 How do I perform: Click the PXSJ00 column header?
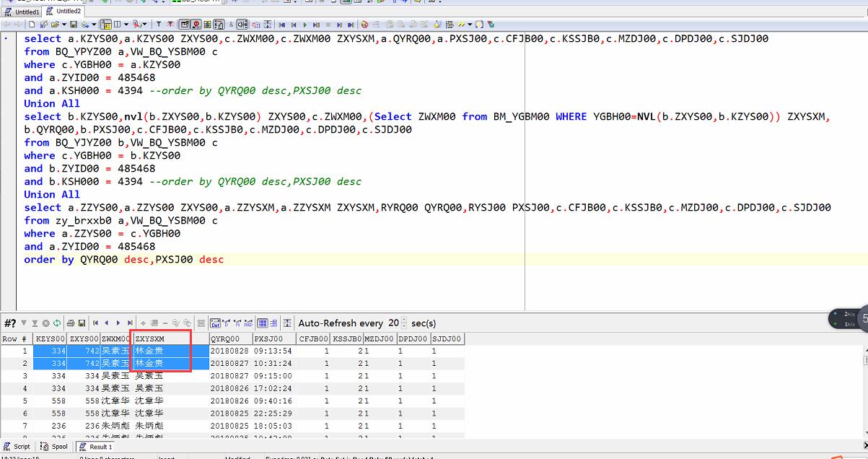click(x=273, y=338)
